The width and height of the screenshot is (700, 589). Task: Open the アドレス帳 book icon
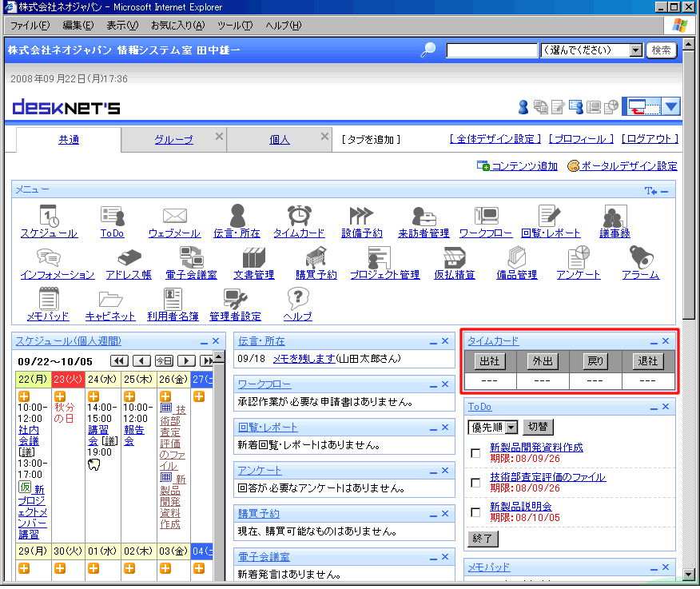(x=129, y=257)
